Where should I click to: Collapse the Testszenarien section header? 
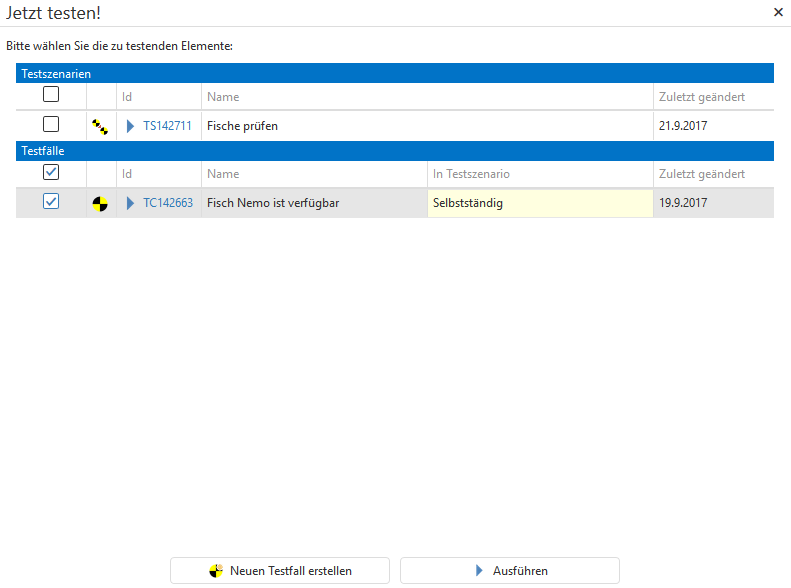pyautogui.click(x=56, y=74)
